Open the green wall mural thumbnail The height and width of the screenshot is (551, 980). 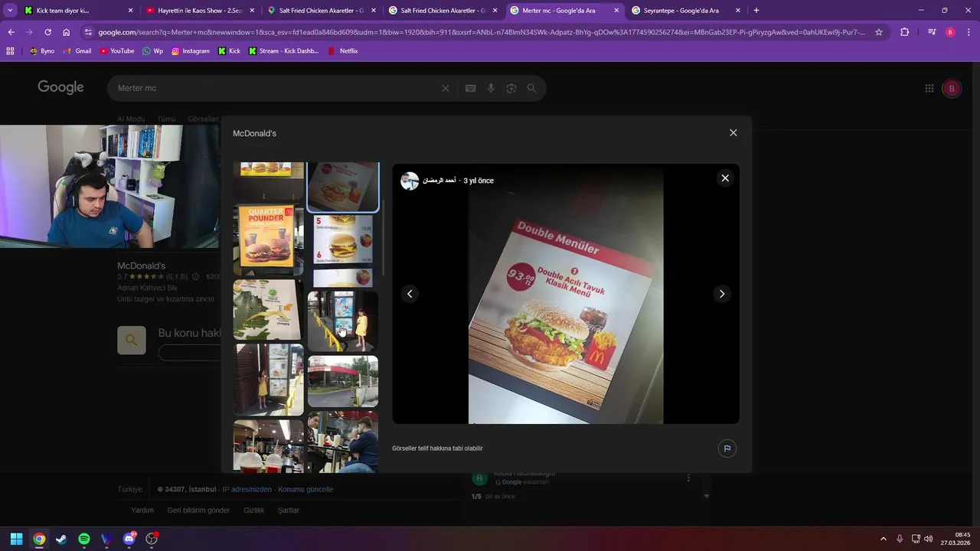(268, 309)
